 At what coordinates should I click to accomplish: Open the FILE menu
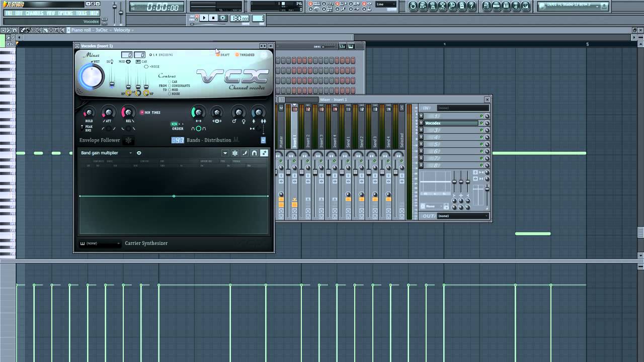[9, 13]
